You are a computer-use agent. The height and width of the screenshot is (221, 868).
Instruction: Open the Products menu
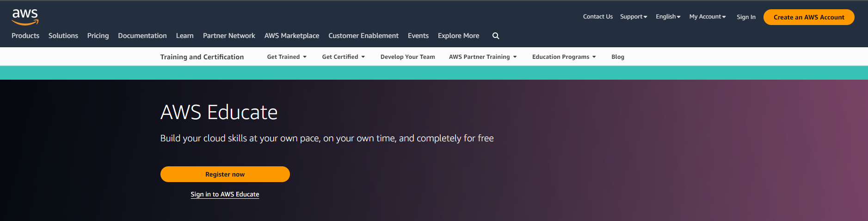pyautogui.click(x=25, y=36)
